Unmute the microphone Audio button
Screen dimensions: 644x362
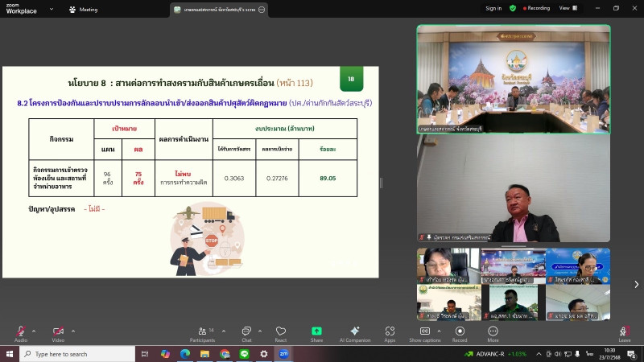click(x=21, y=331)
